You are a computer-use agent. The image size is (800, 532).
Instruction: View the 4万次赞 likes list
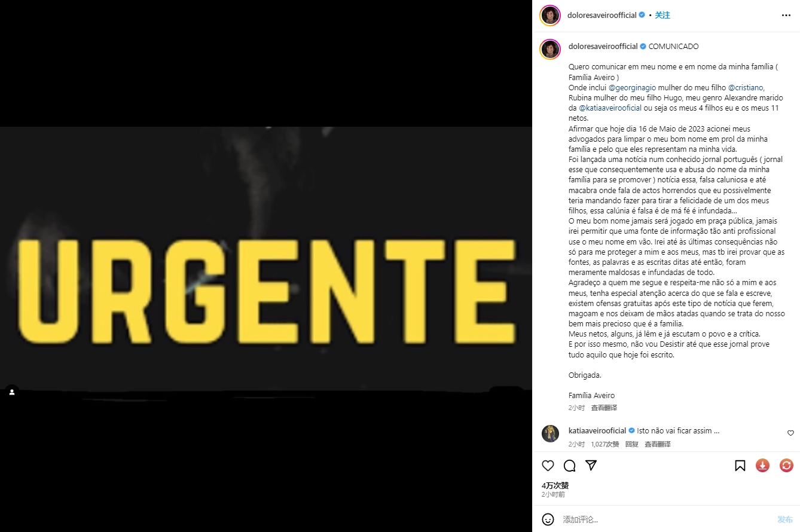point(555,485)
